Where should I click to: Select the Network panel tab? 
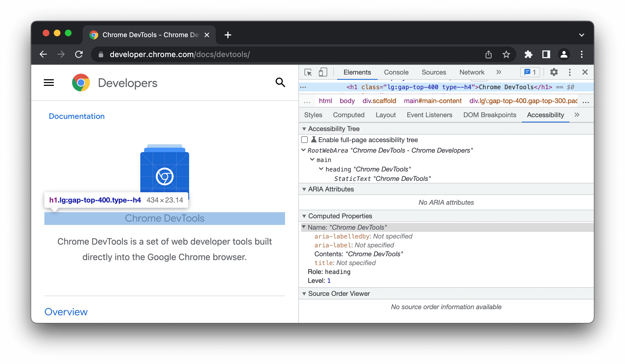472,72
